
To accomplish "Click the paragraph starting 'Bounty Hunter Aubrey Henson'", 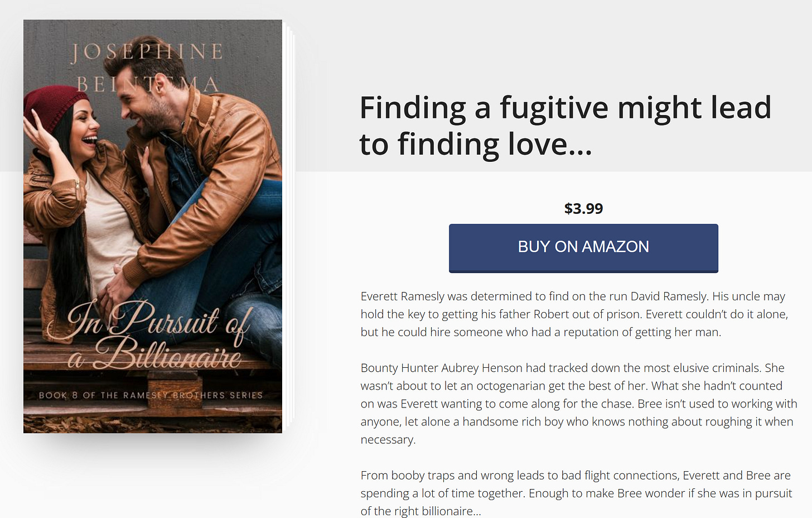I will [x=579, y=404].
